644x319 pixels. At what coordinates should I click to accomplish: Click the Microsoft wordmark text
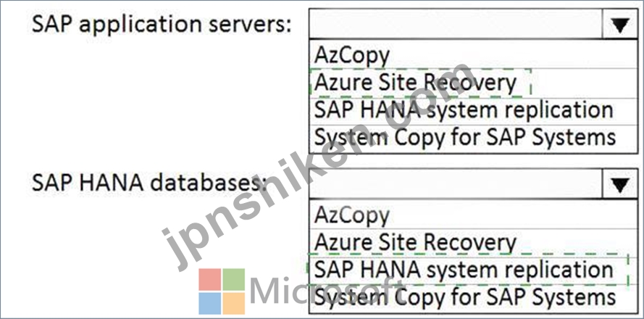[325, 291]
